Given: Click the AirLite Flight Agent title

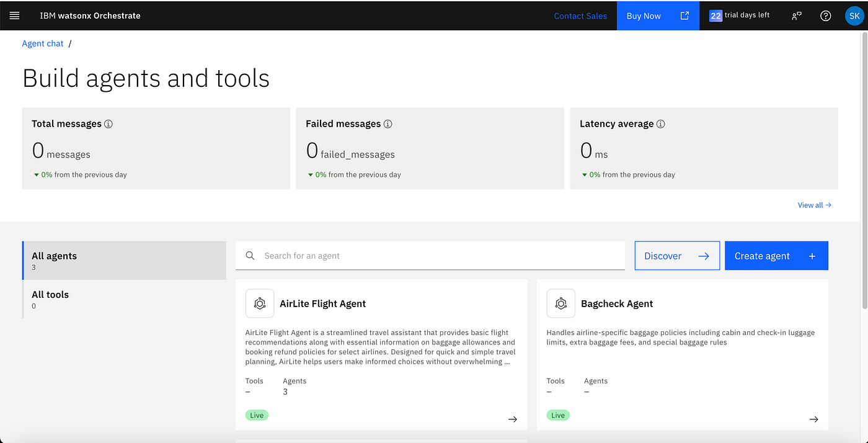Looking at the screenshot, I should coord(323,303).
